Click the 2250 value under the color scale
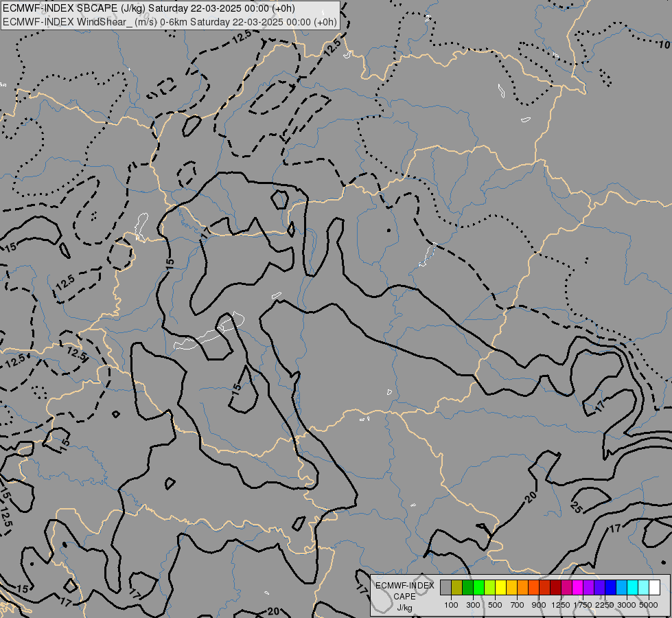Screen dimensions: 672x618 (x=605, y=605)
